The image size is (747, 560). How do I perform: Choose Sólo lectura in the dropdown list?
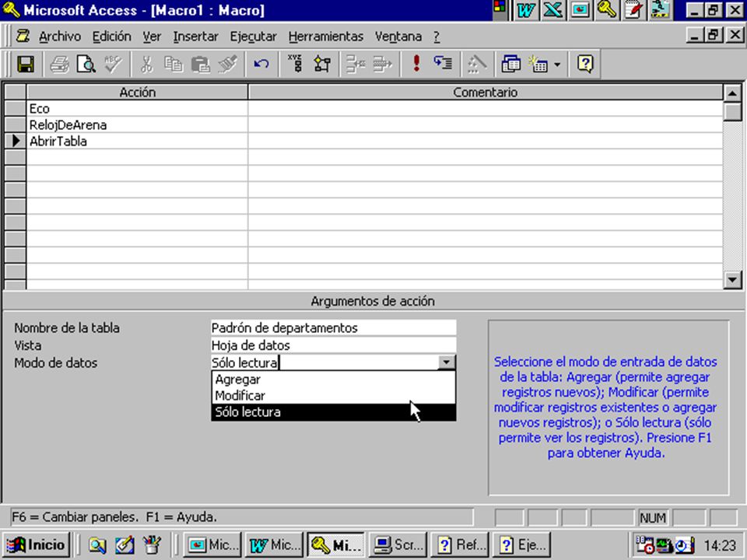334,412
